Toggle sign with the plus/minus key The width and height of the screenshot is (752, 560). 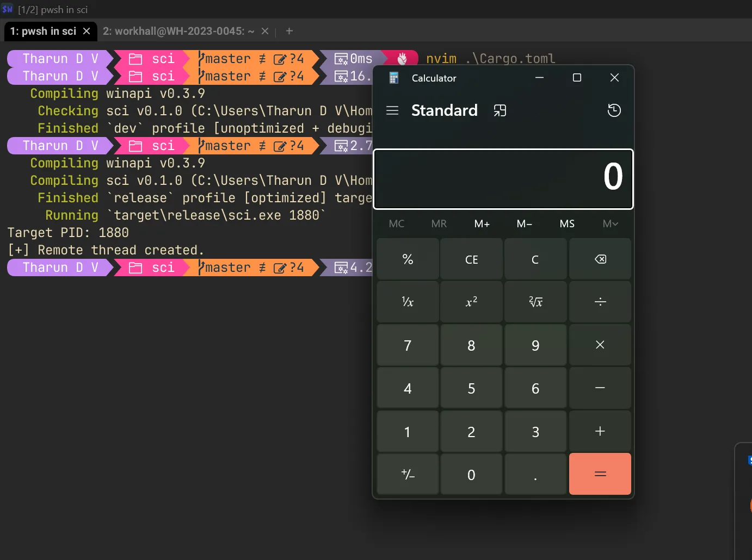coord(408,475)
